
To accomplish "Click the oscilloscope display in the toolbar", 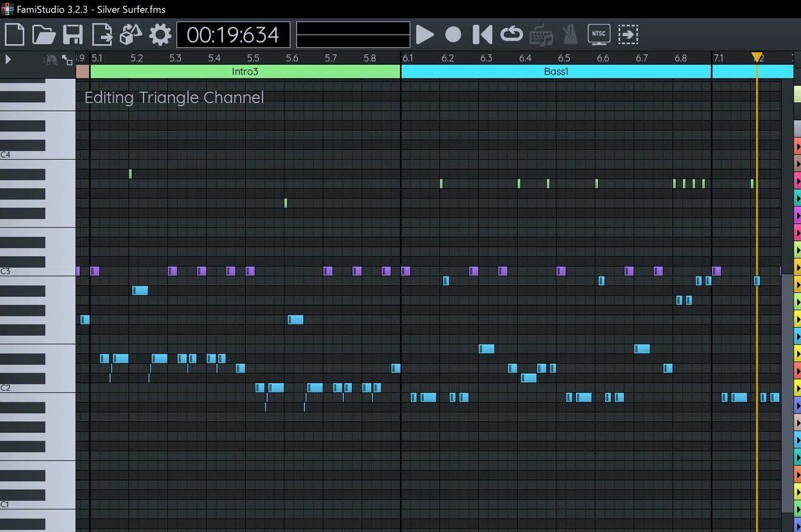I will click(x=353, y=35).
